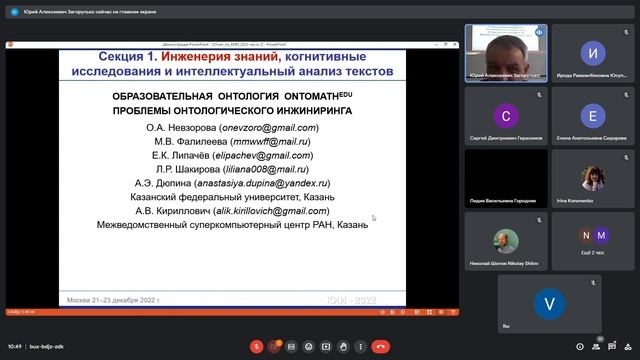Select participant tile with letter И
640x360 pixels.
tap(593, 53)
